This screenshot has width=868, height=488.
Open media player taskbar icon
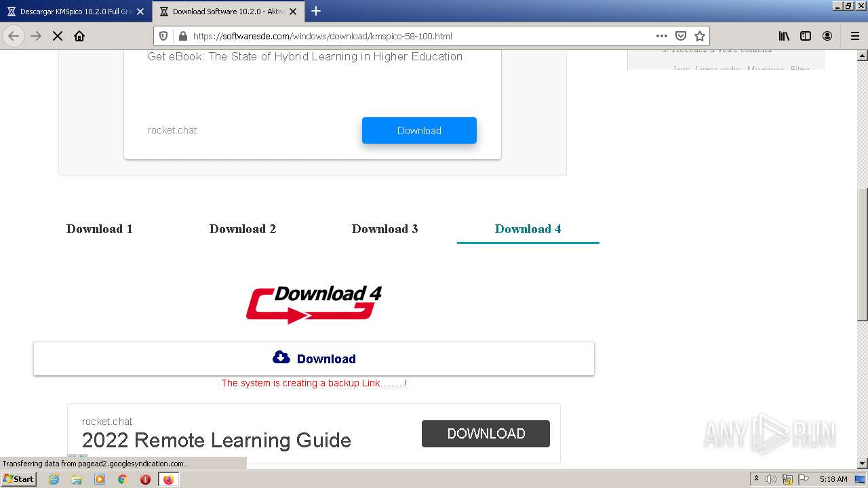point(100,479)
